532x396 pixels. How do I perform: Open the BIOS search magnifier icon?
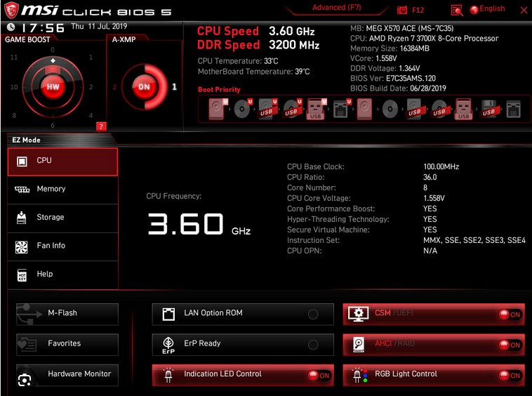[457, 11]
